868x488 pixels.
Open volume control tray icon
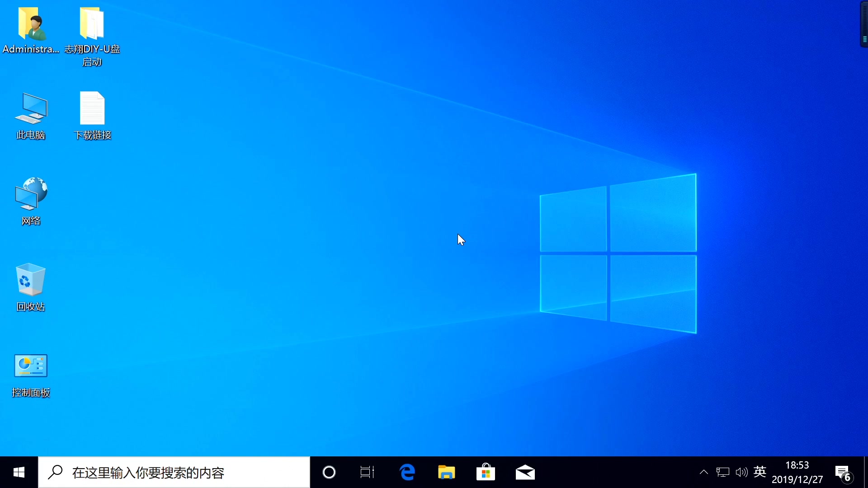741,472
